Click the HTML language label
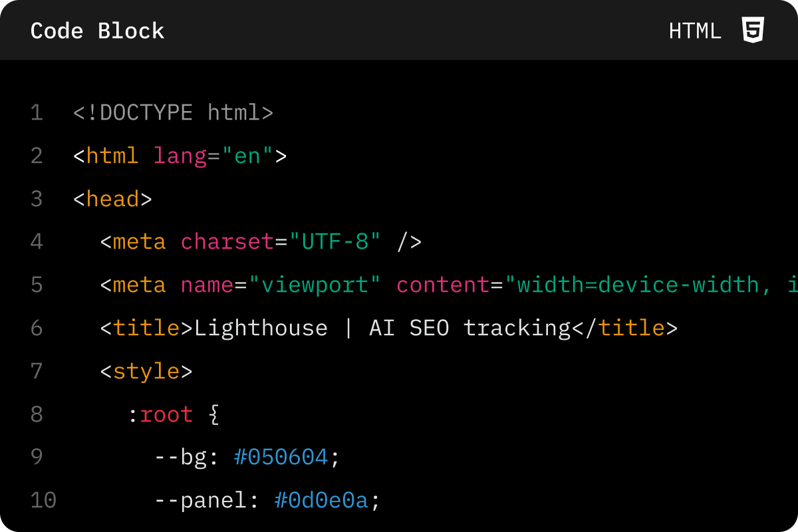The height and width of the screenshot is (532, 798). [695, 31]
